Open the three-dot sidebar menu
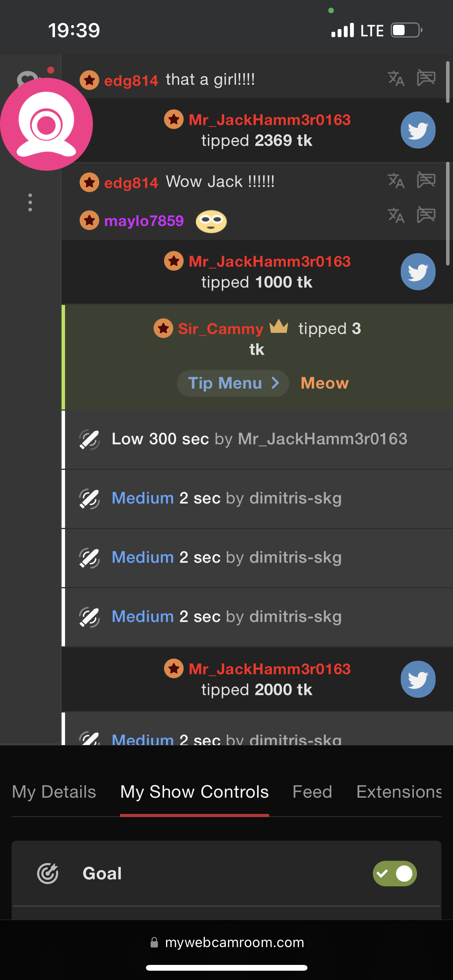The height and width of the screenshot is (980, 453). tap(30, 202)
